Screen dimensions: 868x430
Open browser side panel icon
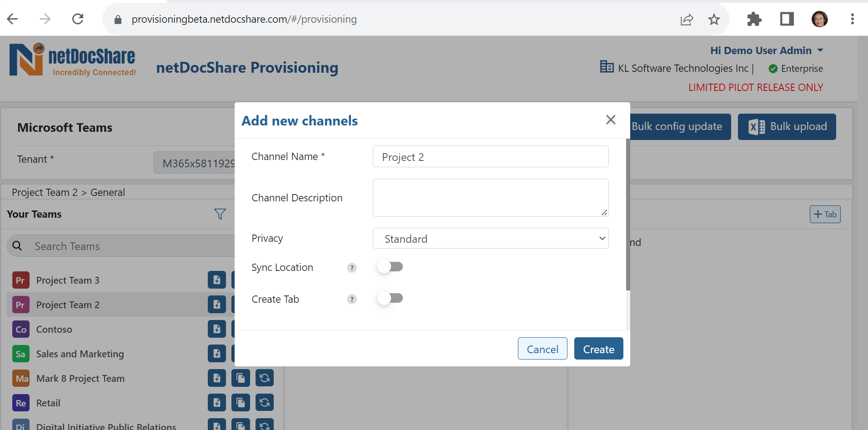(787, 19)
